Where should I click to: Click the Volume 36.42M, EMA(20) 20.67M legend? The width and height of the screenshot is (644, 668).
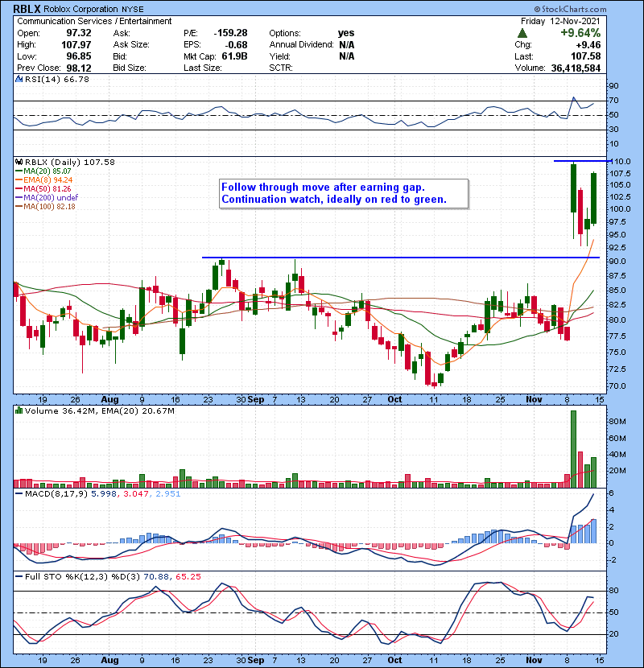click(100, 410)
